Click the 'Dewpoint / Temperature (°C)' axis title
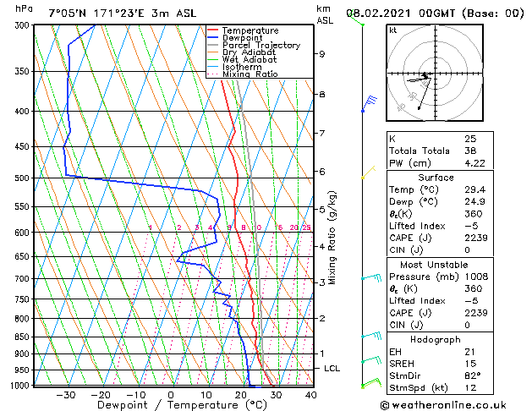The height and width of the screenshot is (411, 532). tap(182, 405)
